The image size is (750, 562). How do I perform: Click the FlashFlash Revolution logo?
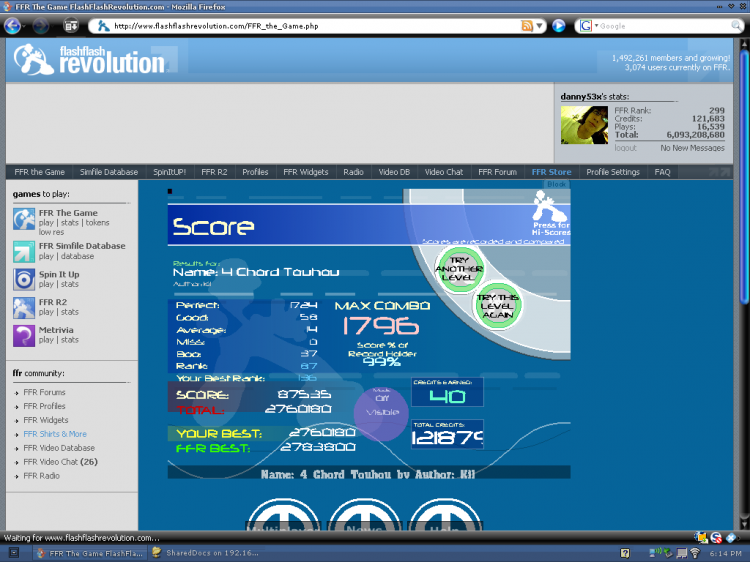coord(89,60)
